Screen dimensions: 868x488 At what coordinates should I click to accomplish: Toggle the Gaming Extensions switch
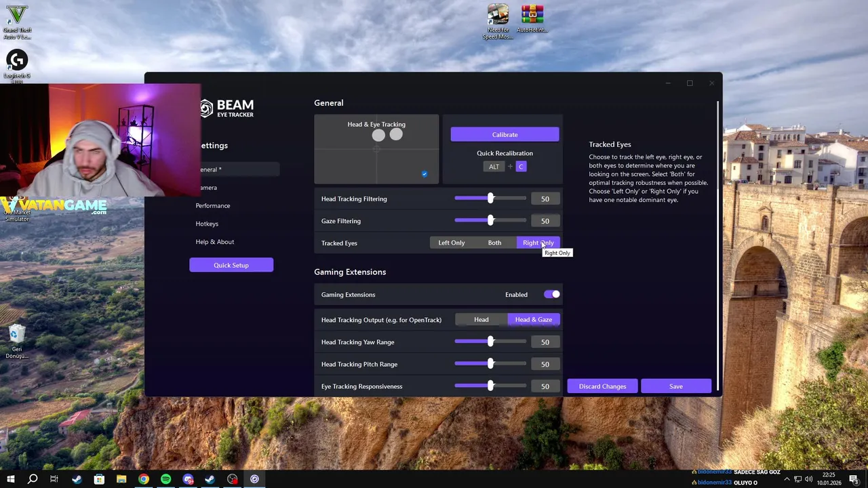[x=552, y=294]
